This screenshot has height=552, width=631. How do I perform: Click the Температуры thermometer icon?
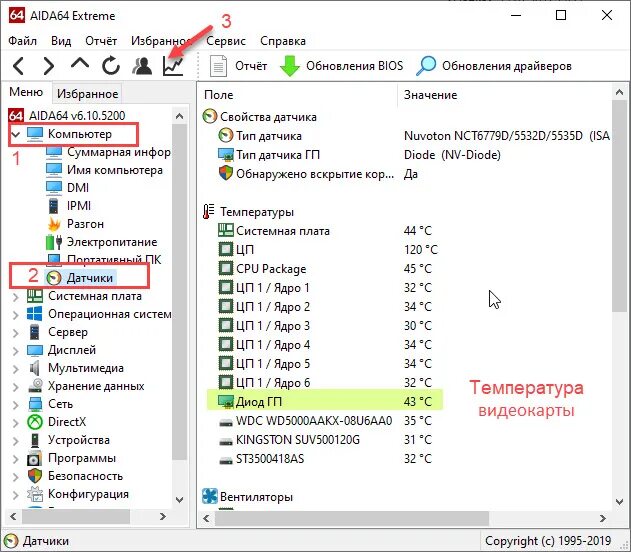pos(208,212)
